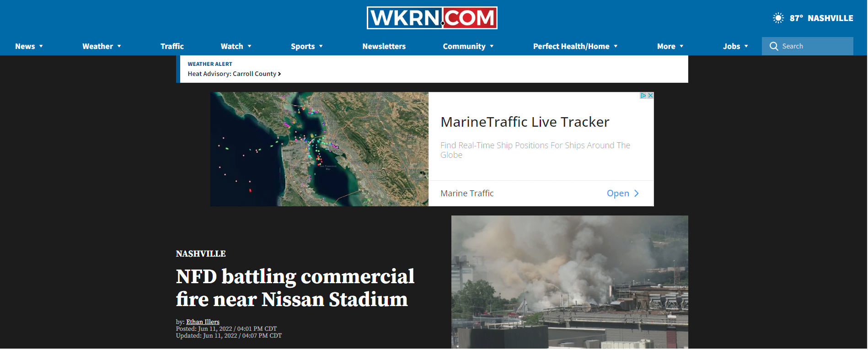Open the News menu
The width and height of the screenshot is (868, 350).
25,46
